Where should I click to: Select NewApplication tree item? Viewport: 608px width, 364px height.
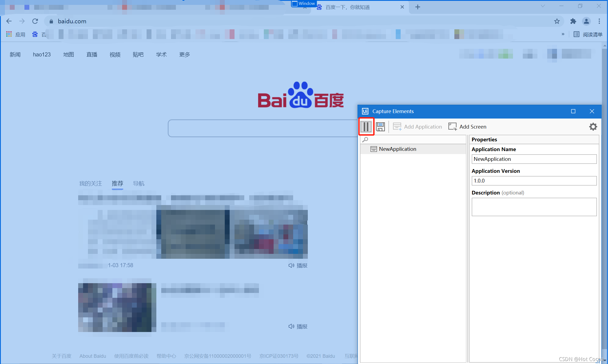pyautogui.click(x=397, y=149)
